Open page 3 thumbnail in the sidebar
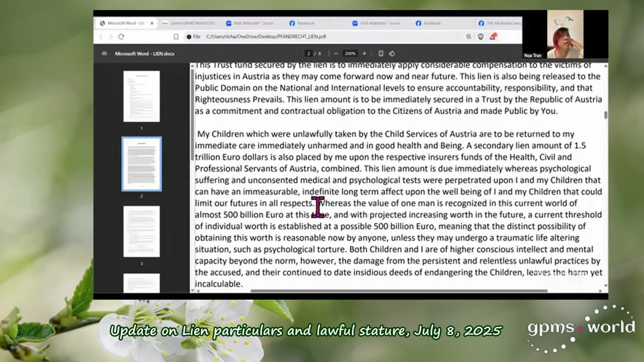The height and width of the screenshot is (362, 644). (x=141, y=231)
